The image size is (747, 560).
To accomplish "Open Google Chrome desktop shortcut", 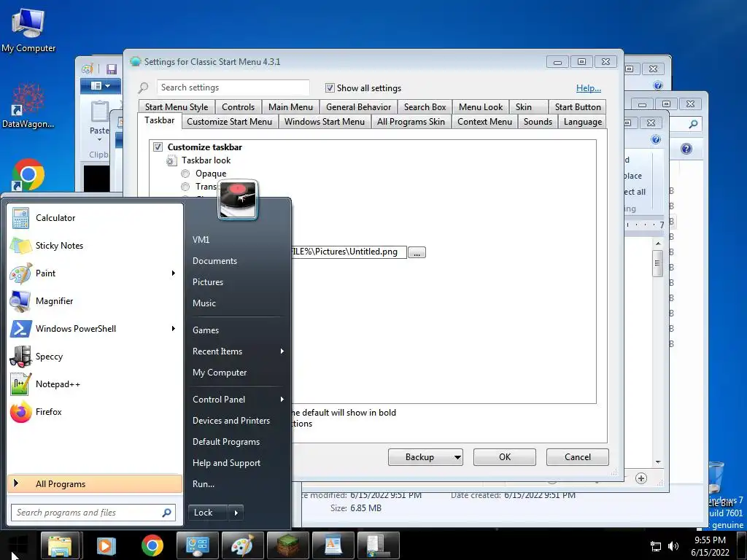I will point(28,174).
